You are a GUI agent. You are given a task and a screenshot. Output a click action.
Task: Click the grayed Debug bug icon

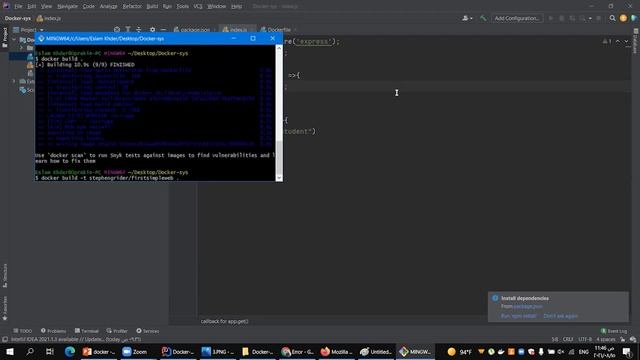pos(562,18)
